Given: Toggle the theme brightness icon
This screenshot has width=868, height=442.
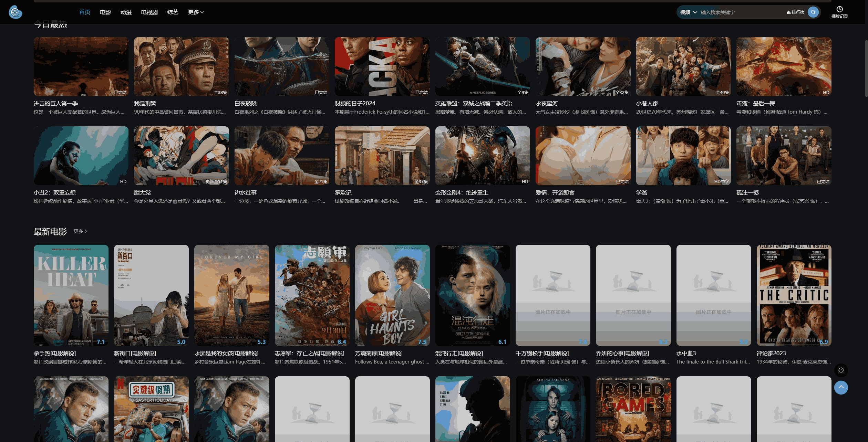Looking at the screenshot, I should [841, 370].
